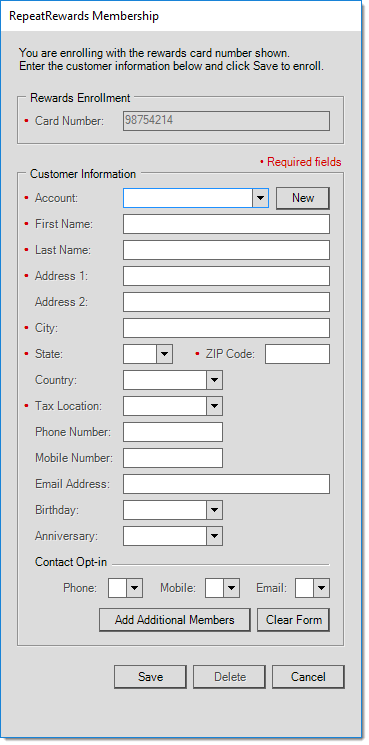The width and height of the screenshot is (369, 745).
Task: Click Add Additional Members button
Action: (174, 620)
